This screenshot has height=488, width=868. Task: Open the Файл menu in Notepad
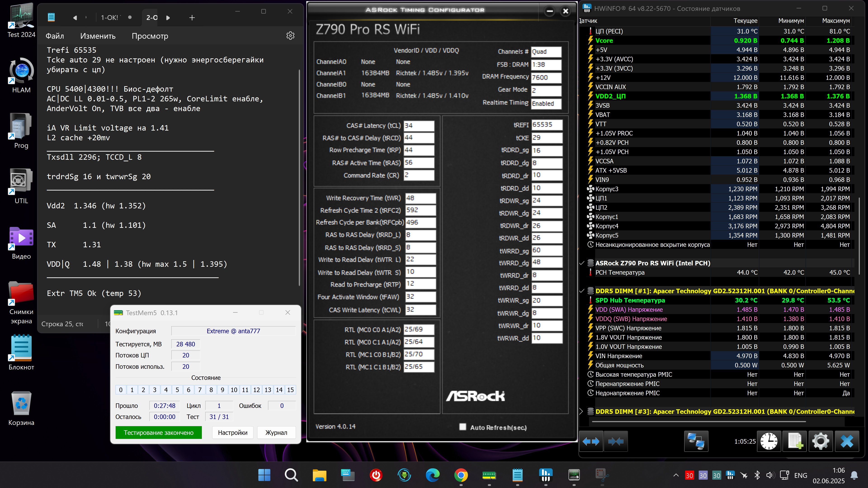(x=54, y=36)
